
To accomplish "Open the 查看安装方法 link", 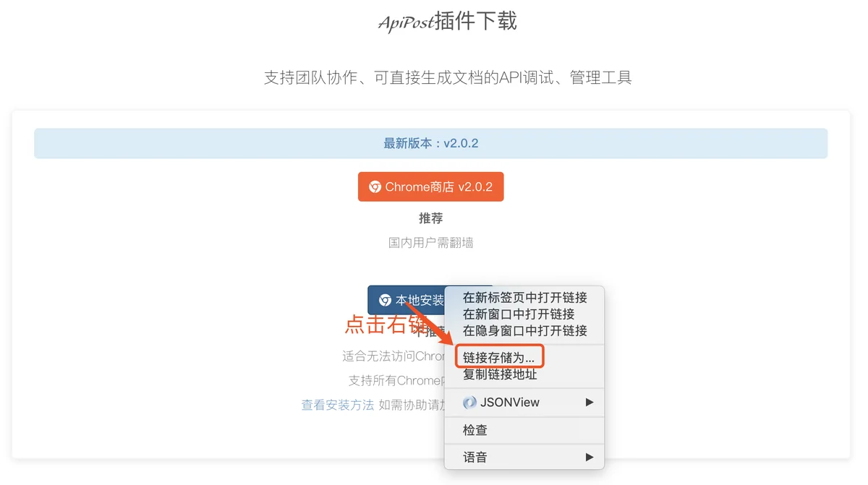I will pyautogui.click(x=338, y=405).
